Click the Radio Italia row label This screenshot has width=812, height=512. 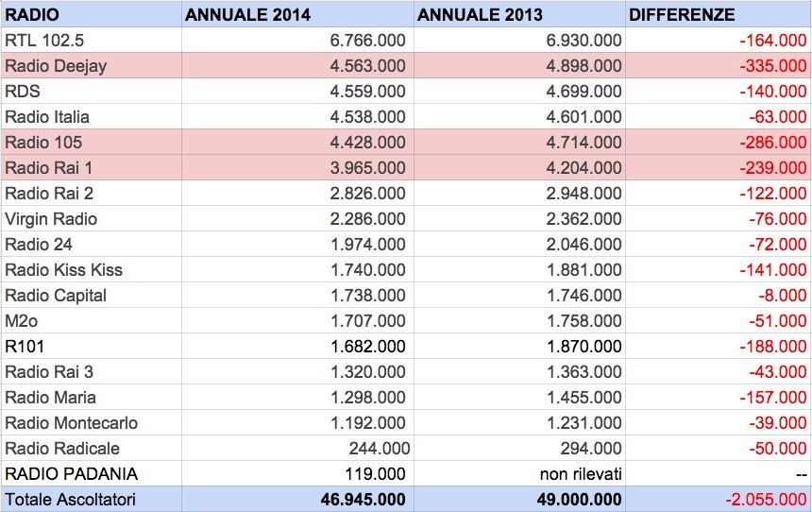coord(47,116)
